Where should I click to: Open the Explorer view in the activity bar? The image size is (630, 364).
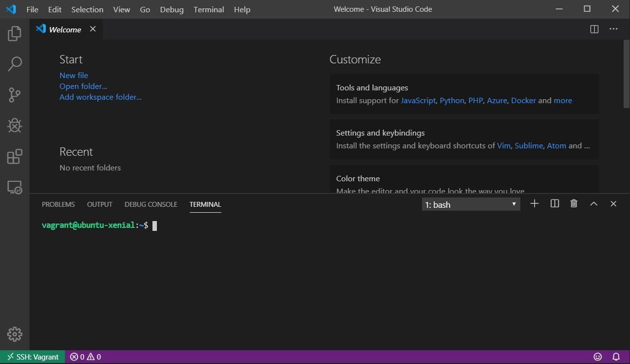14,33
